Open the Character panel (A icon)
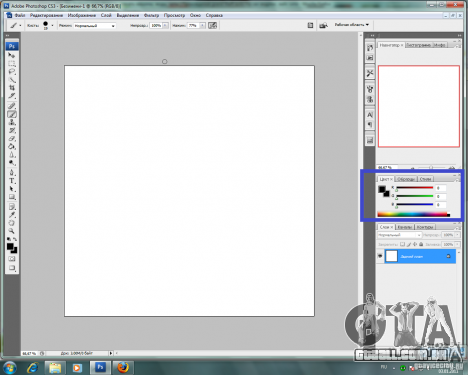 370,115
